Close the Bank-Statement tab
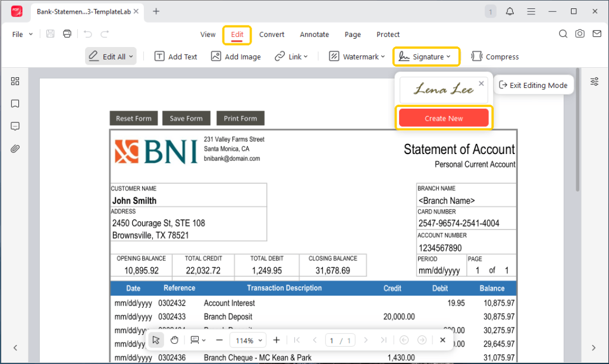 coord(136,11)
